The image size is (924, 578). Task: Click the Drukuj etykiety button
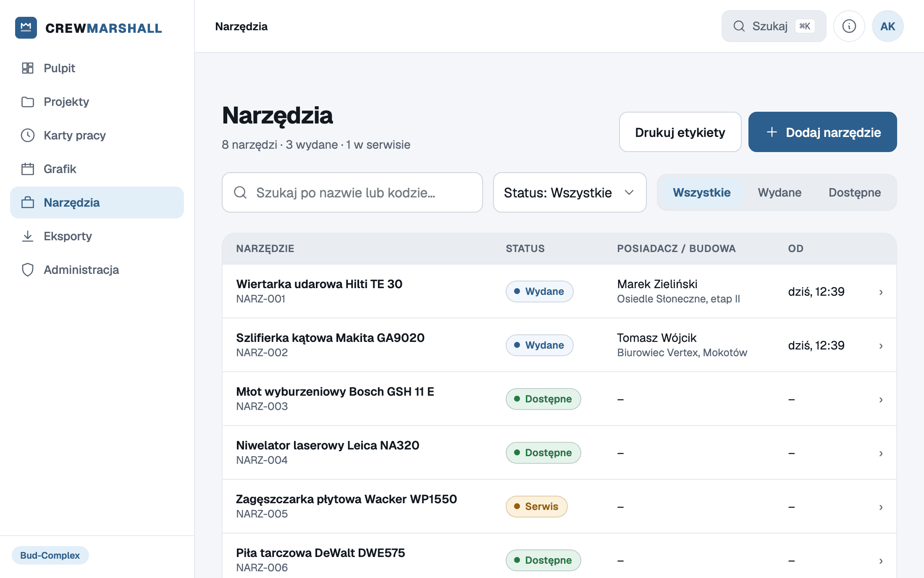(680, 132)
